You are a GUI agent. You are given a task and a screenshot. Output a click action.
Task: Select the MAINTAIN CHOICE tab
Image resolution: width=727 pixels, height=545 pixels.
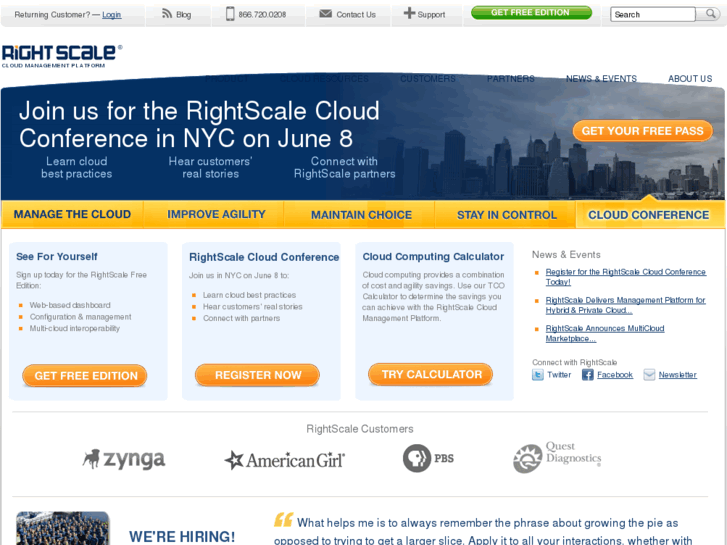click(361, 215)
